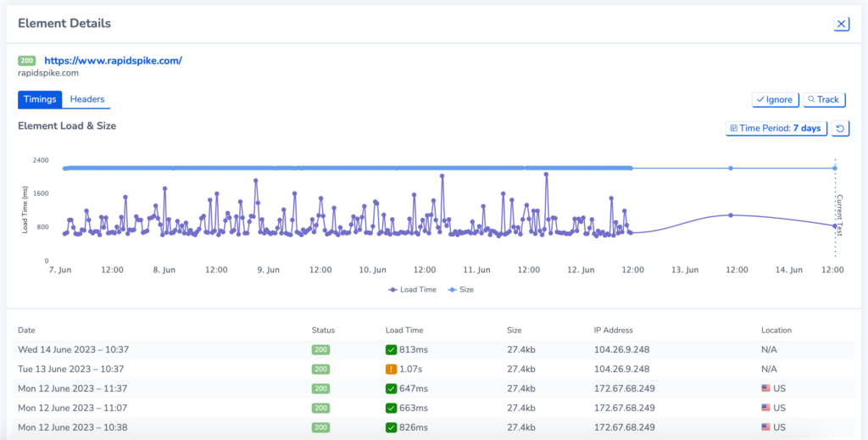
Task: Click the 13 June load time data point
Action: click(731, 215)
